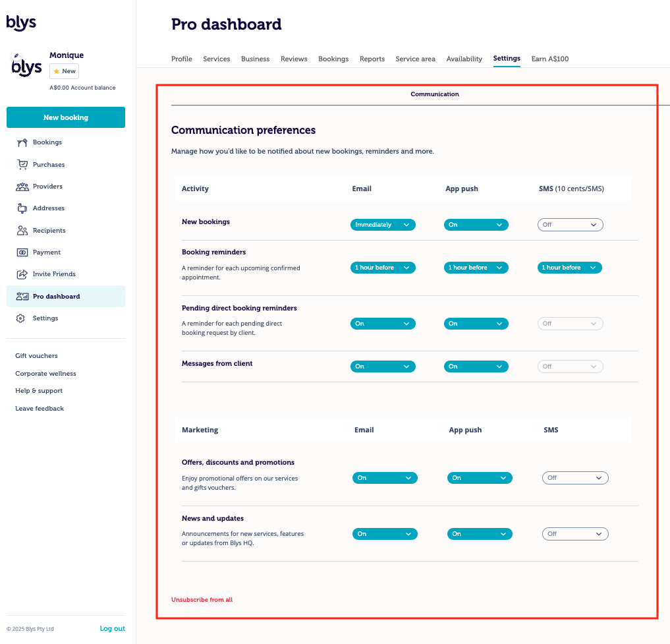Click the Bookings calendar icon in sidebar
This screenshot has height=644, width=670.
22,142
